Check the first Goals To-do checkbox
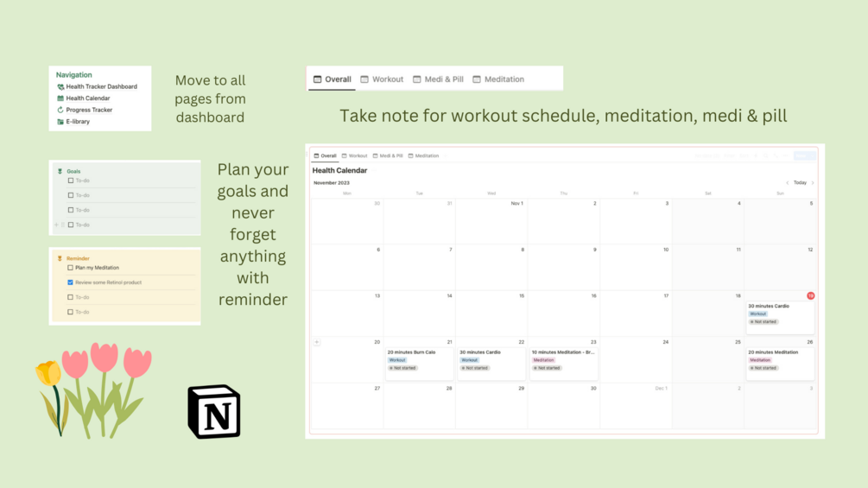The image size is (868, 488). click(71, 181)
